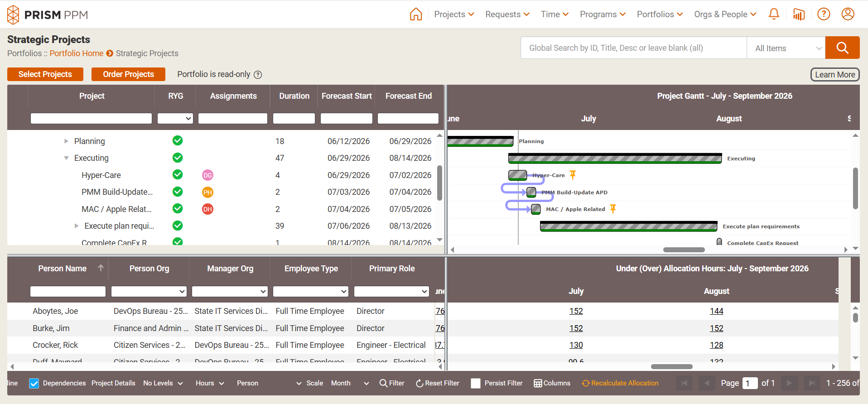Open the Home icon in top navigation
Screen dimensions: 868x404
tap(415, 14)
